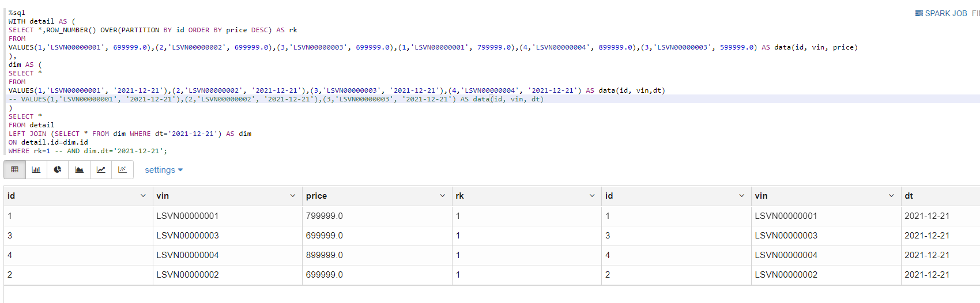
Task: Switch to pie chart view
Action: point(58,169)
